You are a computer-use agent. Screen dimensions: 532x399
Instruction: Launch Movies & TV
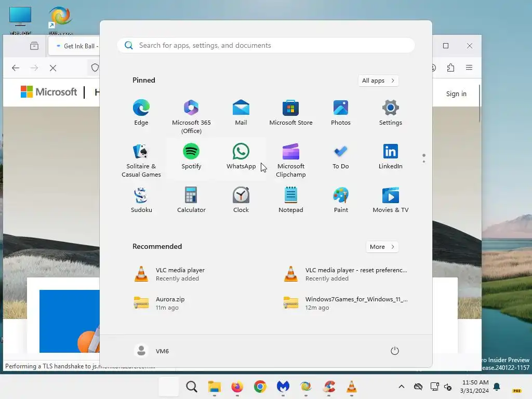[391, 200]
